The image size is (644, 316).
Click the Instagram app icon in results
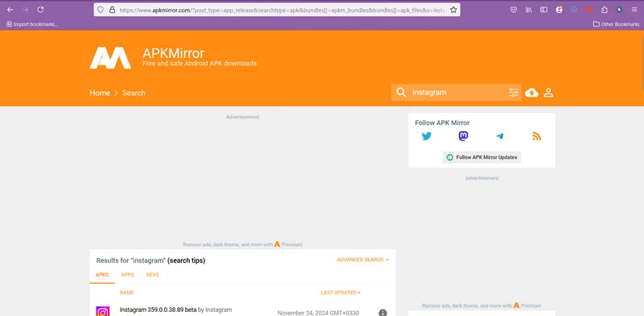103,311
